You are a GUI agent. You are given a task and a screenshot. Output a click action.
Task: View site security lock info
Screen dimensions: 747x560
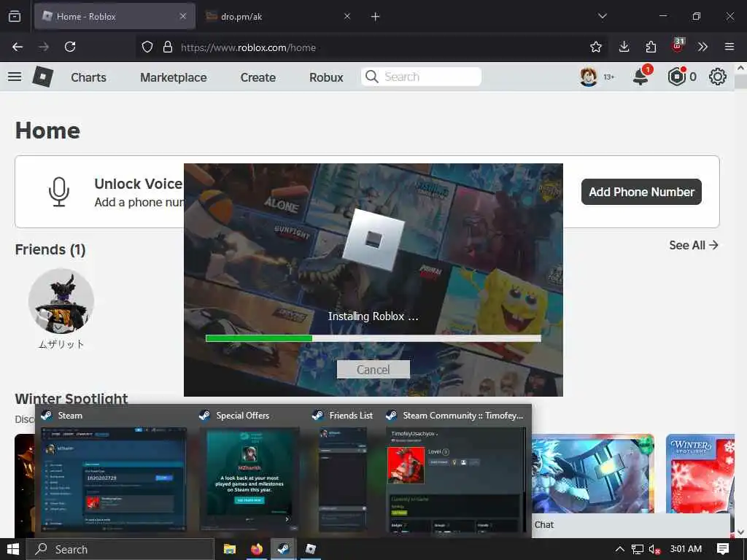click(x=167, y=47)
